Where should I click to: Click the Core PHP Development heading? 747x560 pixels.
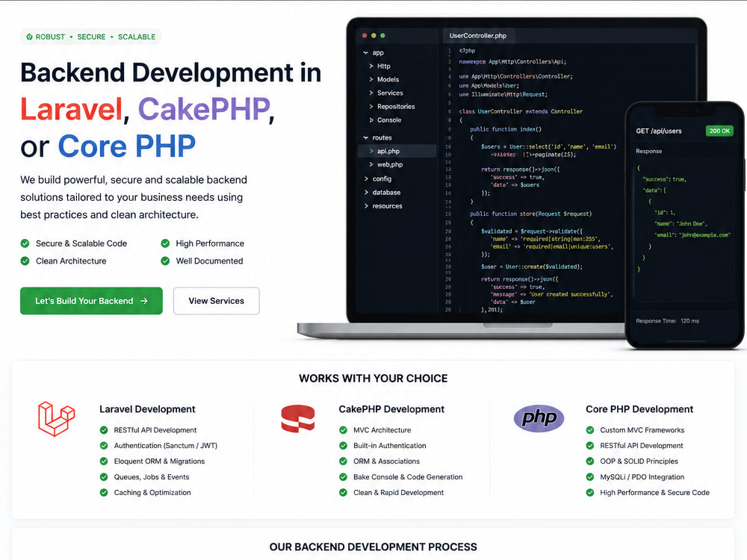click(639, 409)
